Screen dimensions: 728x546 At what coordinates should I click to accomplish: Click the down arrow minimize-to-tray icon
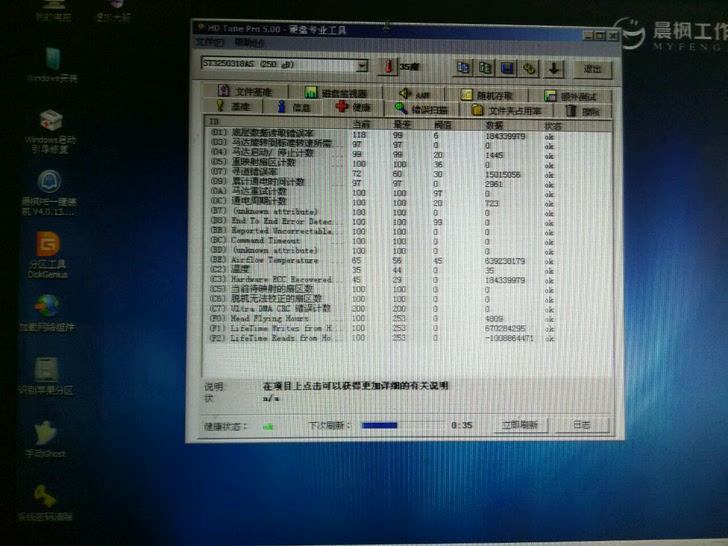pos(553,69)
